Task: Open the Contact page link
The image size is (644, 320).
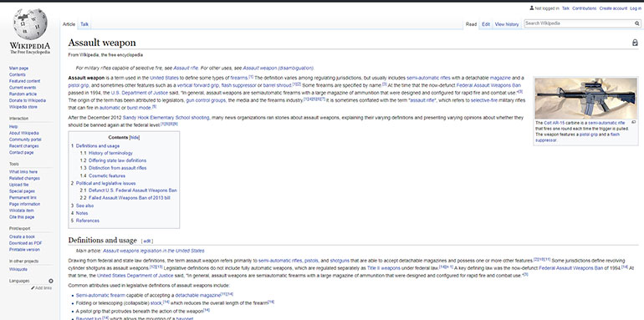Action: point(22,153)
